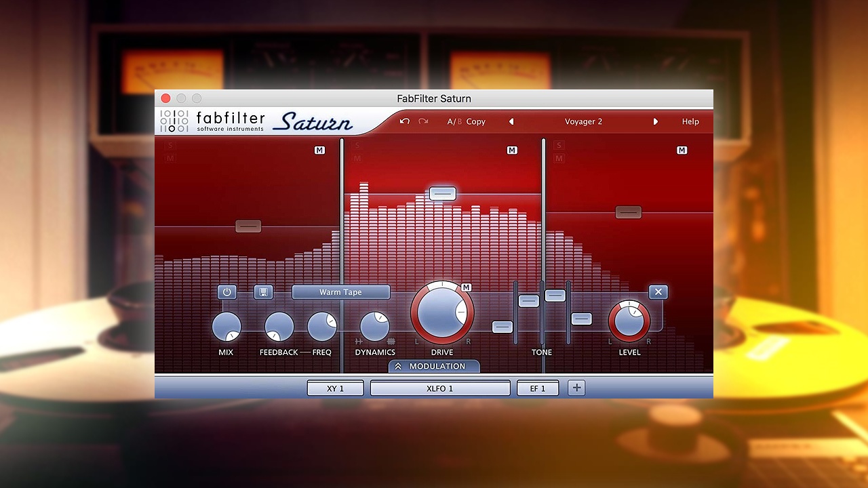Click the TONE label

point(542,352)
